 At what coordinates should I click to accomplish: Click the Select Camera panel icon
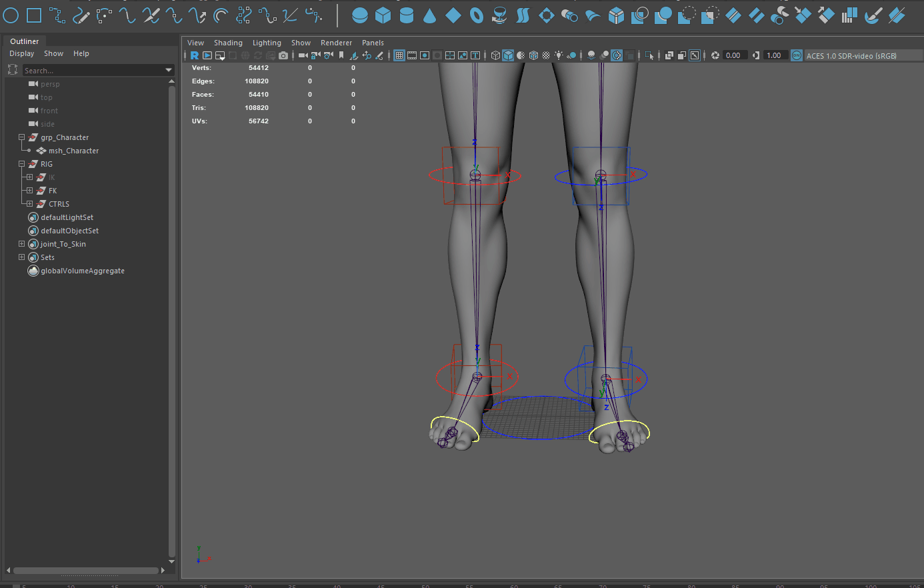tap(303, 55)
